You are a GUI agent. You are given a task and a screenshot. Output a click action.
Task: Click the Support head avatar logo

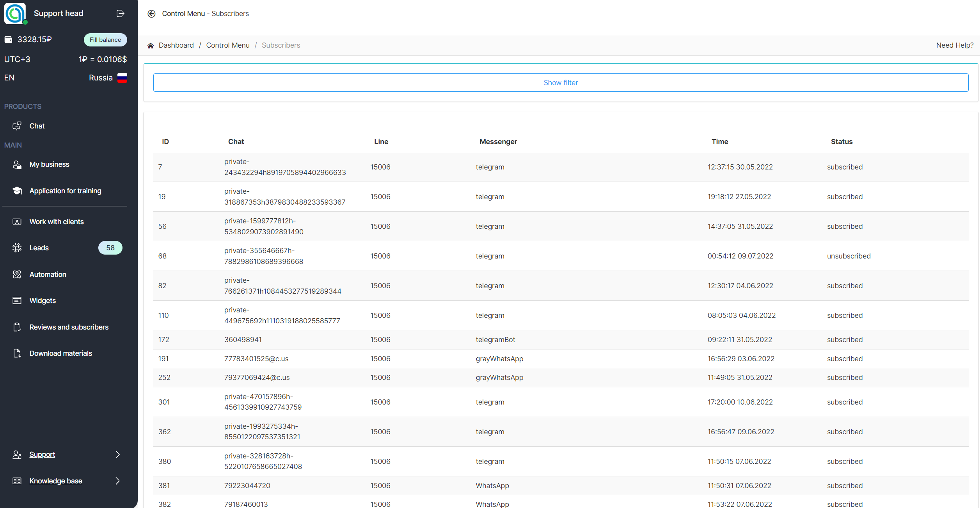pyautogui.click(x=15, y=13)
